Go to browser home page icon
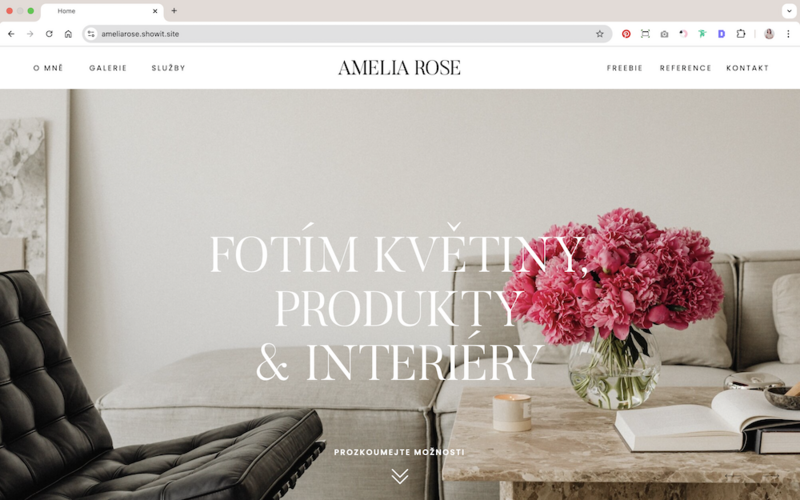Viewport: 800px width, 500px height. coord(68,34)
